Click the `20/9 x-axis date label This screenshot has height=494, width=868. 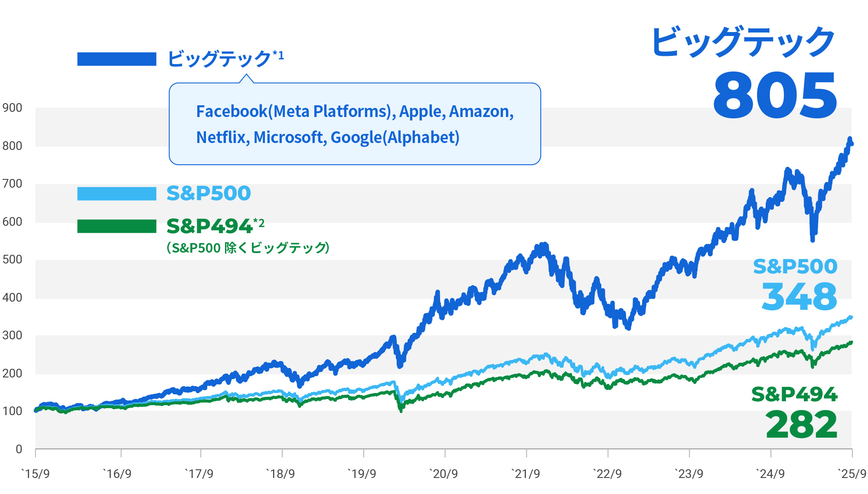444,474
